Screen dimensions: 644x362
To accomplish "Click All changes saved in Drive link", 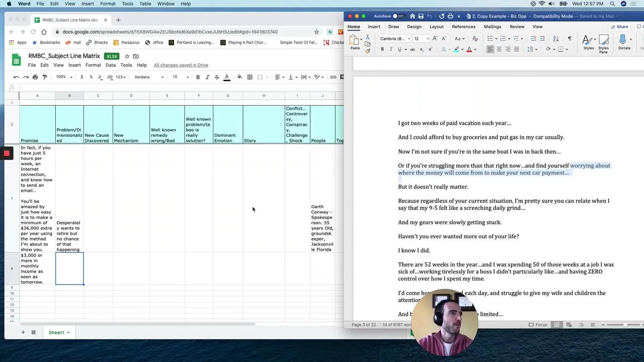I will tap(181, 65).
